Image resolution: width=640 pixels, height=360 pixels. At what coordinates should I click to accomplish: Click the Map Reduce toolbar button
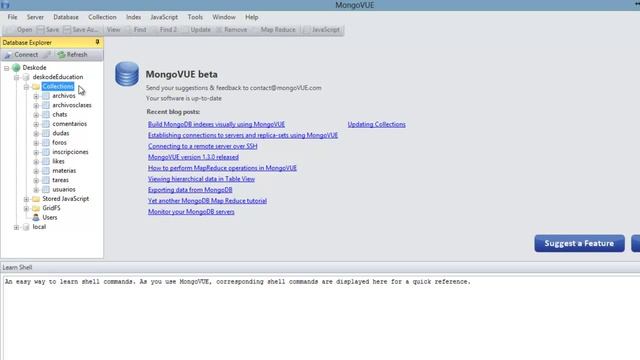coord(274,30)
